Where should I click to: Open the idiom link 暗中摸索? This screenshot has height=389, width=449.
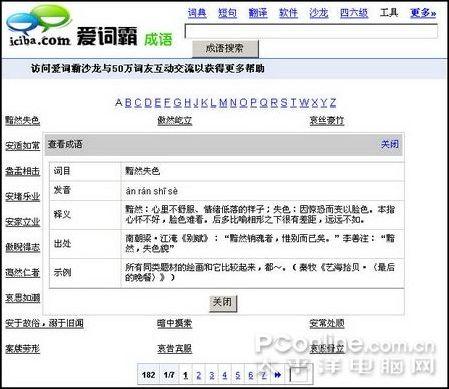[x=175, y=323]
